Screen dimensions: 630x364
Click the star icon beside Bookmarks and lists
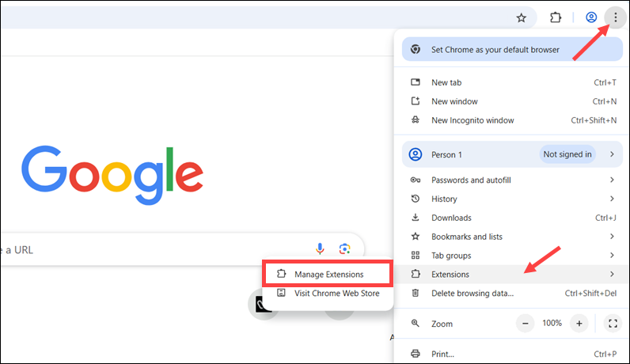coord(416,237)
